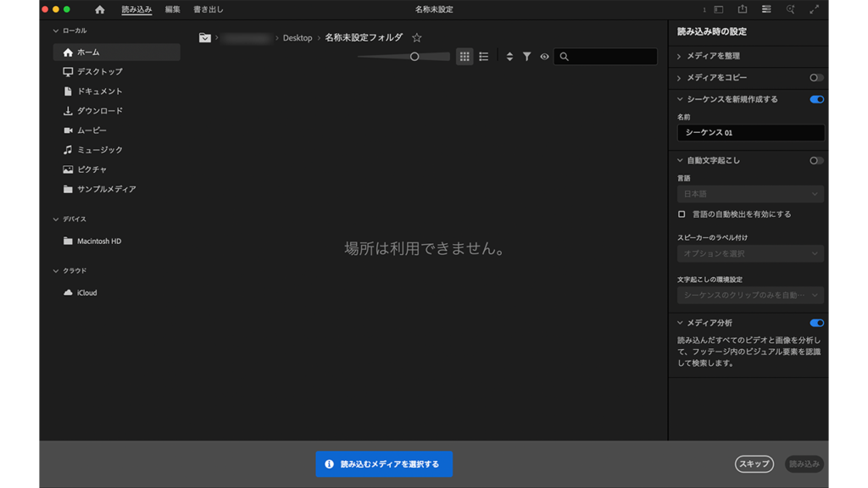
Task: Add current folder to favorites with star icon
Action: [x=416, y=38]
